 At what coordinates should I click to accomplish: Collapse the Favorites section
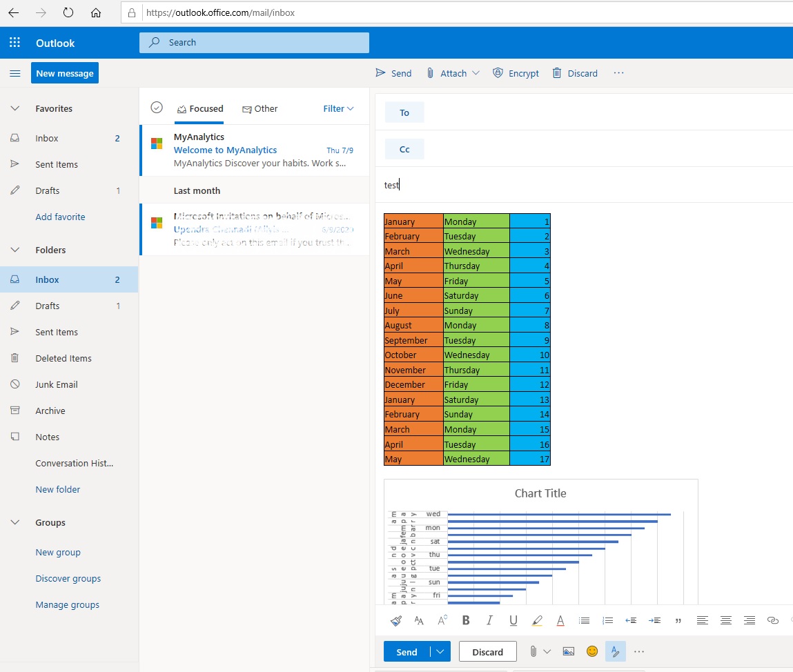[x=15, y=108]
